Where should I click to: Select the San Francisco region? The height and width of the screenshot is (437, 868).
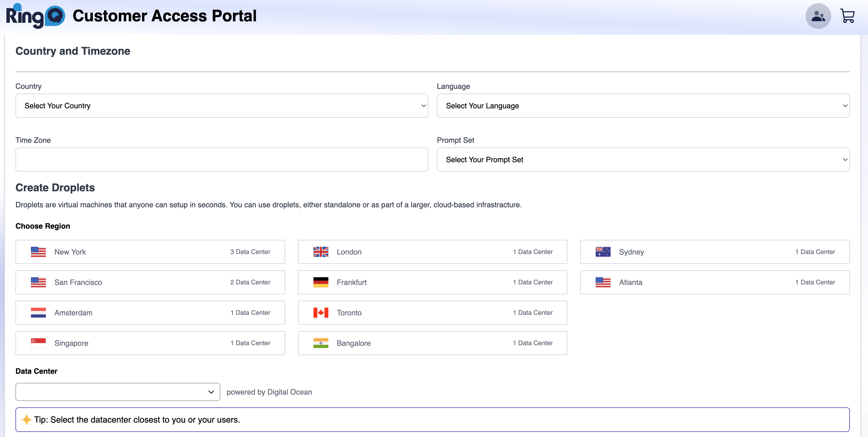150,282
